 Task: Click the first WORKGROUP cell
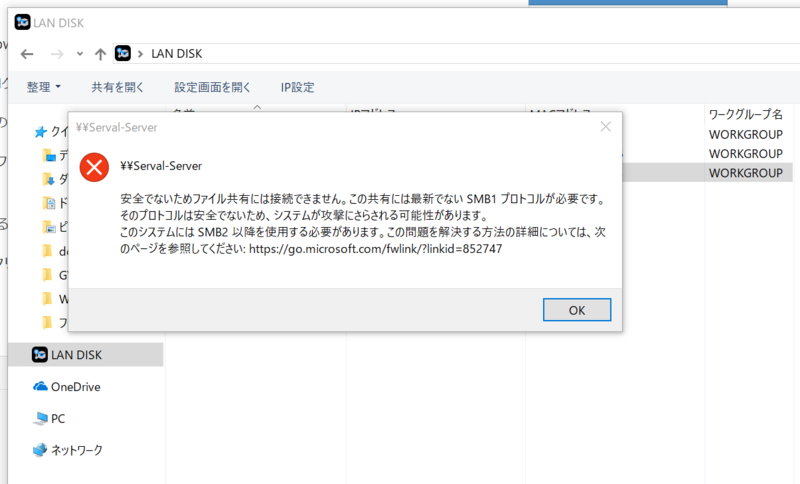745,135
